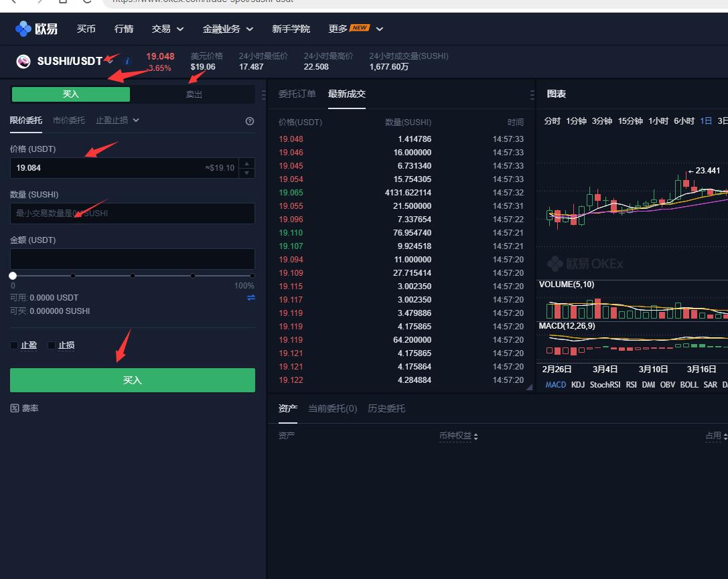Choose BOLL indicator
This screenshot has width=728, height=579.
point(689,385)
